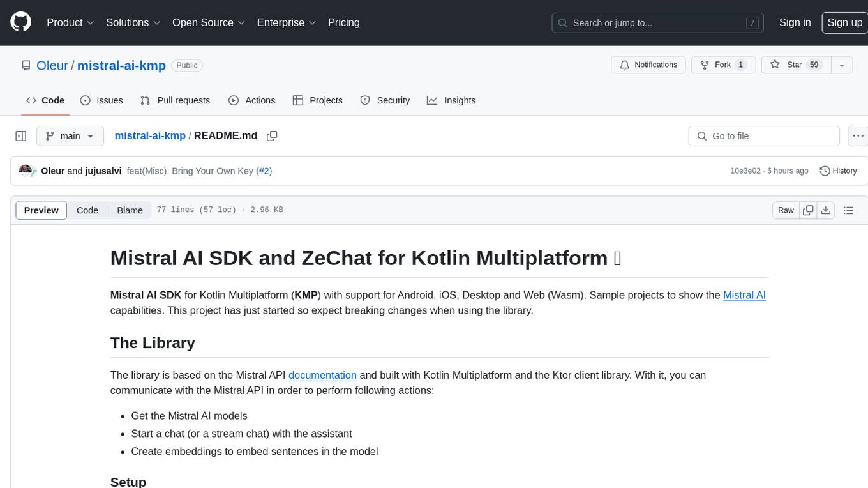The image size is (868, 488).
Task: Expand the Solutions menu
Action: tap(133, 22)
